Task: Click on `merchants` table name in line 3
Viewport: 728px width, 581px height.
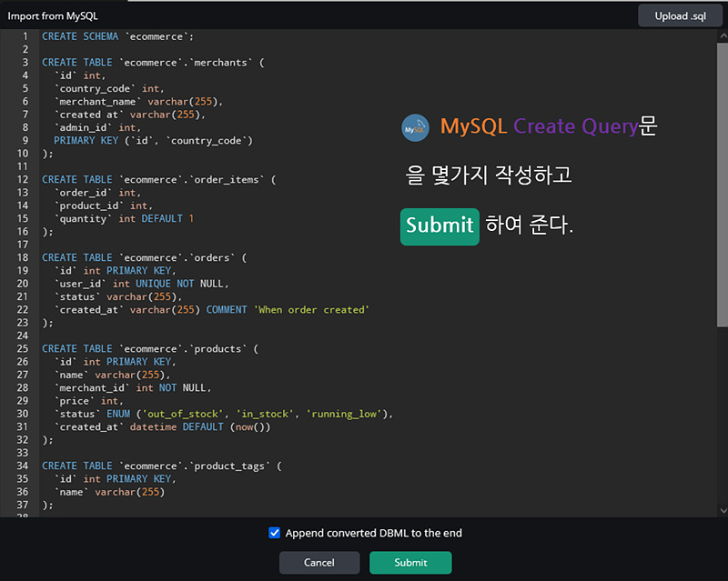Action: 220,62
